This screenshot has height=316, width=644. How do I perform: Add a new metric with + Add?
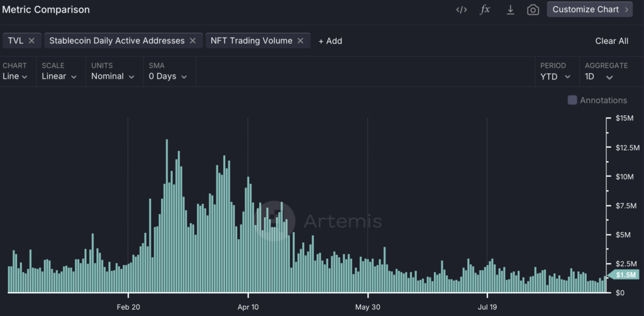[330, 41]
